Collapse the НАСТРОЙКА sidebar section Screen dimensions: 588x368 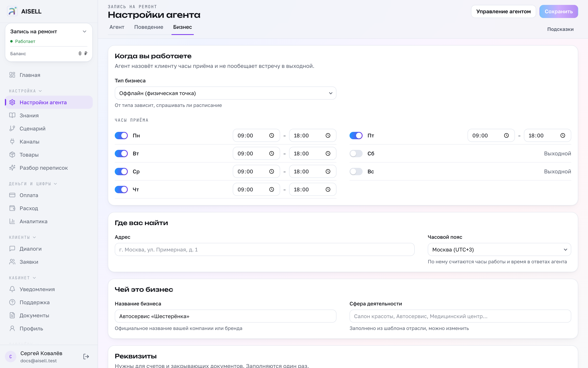[x=26, y=91]
